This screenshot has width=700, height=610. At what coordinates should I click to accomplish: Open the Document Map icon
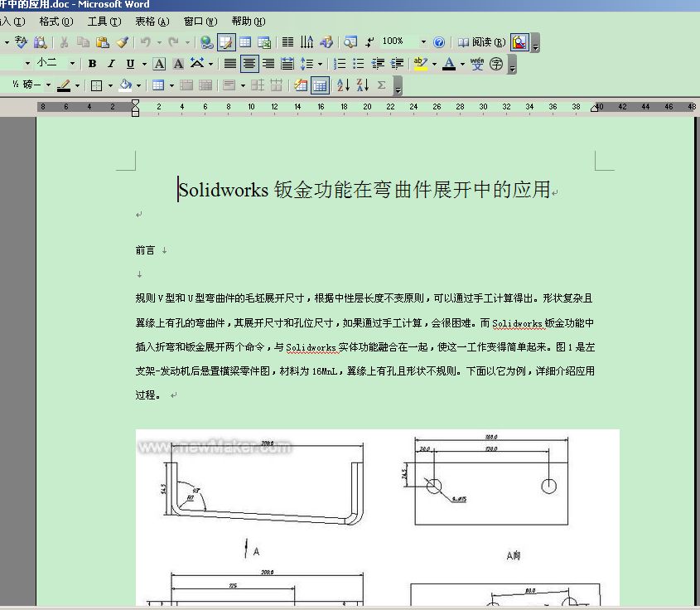[350, 42]
